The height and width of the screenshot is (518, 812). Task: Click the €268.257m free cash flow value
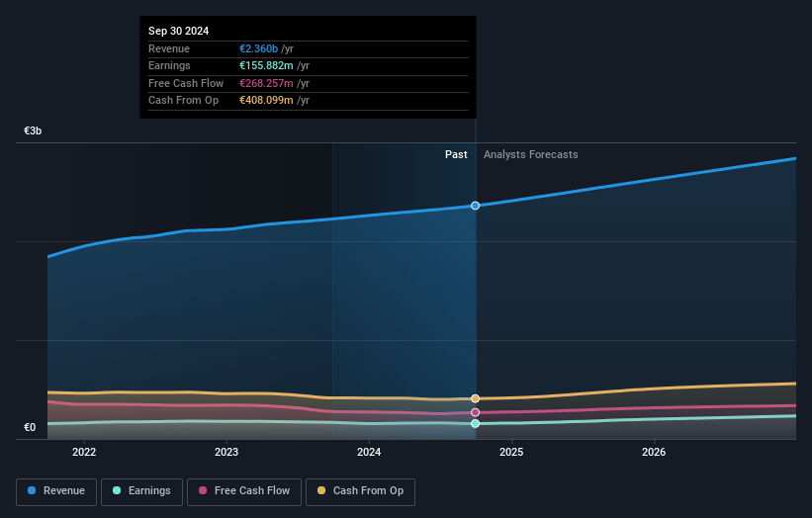pyautogui.click(x=266, y=83)
